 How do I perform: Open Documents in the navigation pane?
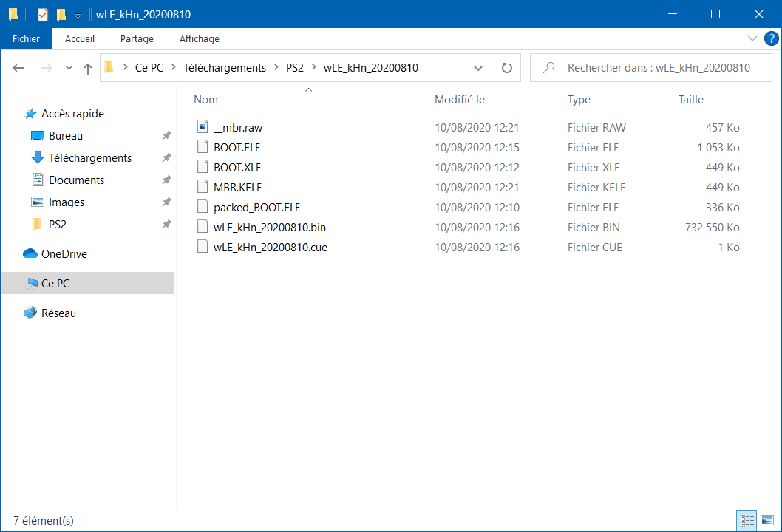(x=76, y=180)
